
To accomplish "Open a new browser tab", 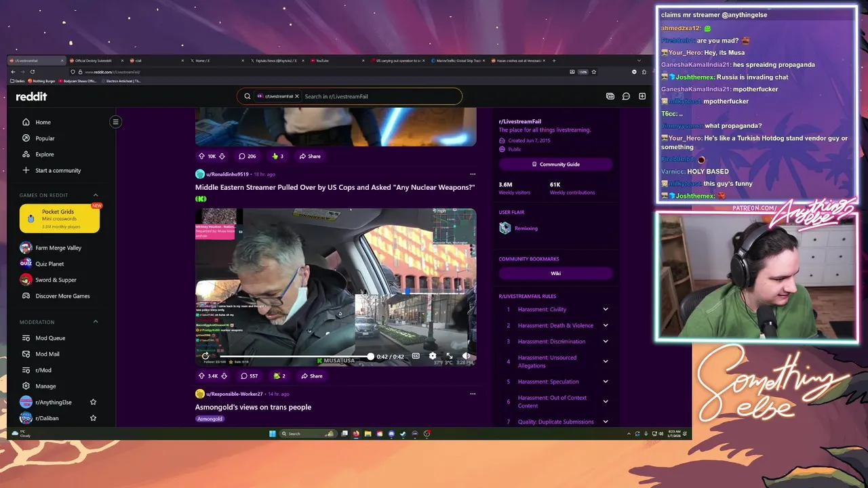I will 554,60.
